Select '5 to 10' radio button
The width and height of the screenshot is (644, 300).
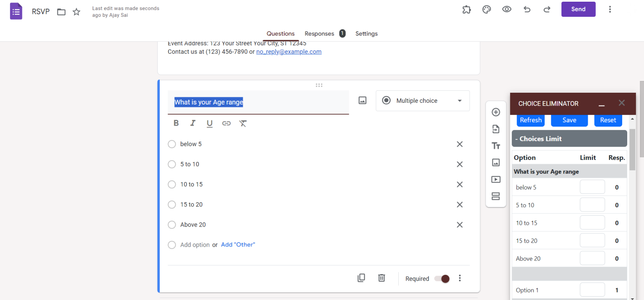[x=171, y=164]
